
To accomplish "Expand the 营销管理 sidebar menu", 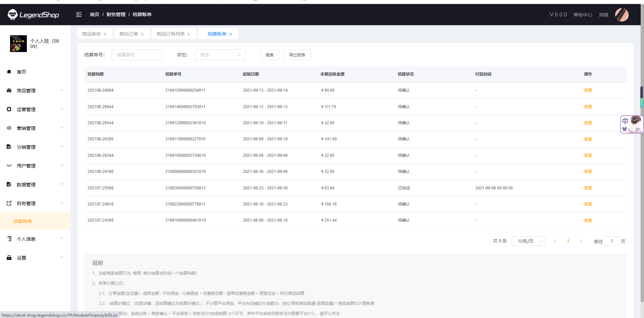I will pyautogui.click(x=35, y=128).
